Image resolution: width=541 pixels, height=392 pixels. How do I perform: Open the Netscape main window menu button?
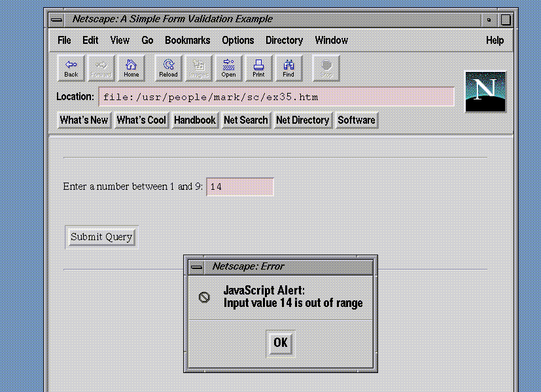click(58, 20)
